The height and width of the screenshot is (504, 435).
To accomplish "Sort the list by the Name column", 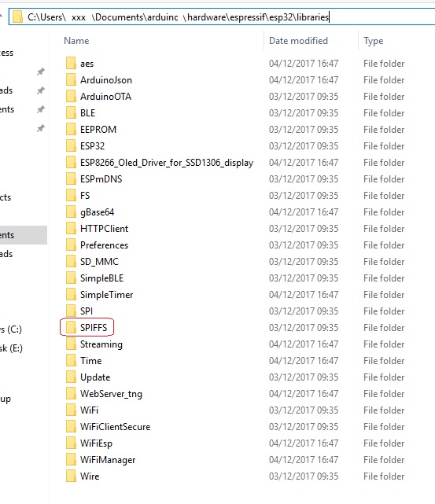I will coord(76,41).
